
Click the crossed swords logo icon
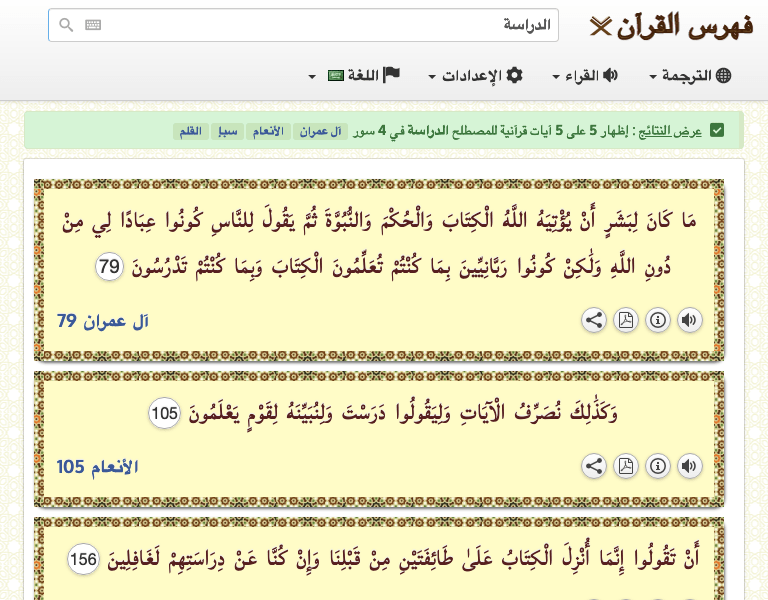click(x=600, y=26)
